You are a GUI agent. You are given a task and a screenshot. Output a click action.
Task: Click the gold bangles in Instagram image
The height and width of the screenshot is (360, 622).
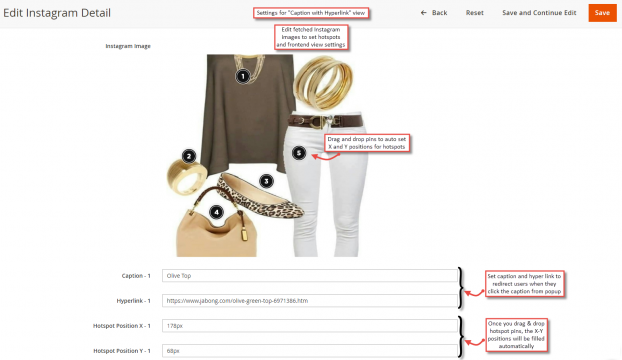click(324, 82)
